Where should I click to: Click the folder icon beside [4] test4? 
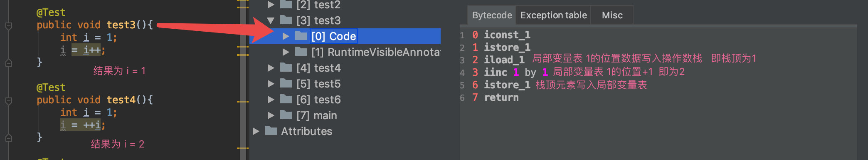(x=286, y=67)
